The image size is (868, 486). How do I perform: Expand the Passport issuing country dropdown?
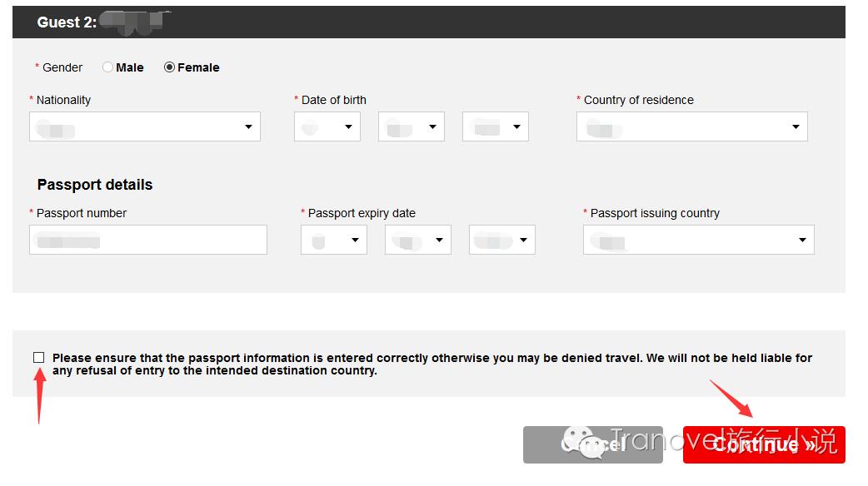click(x=698, y=241)
